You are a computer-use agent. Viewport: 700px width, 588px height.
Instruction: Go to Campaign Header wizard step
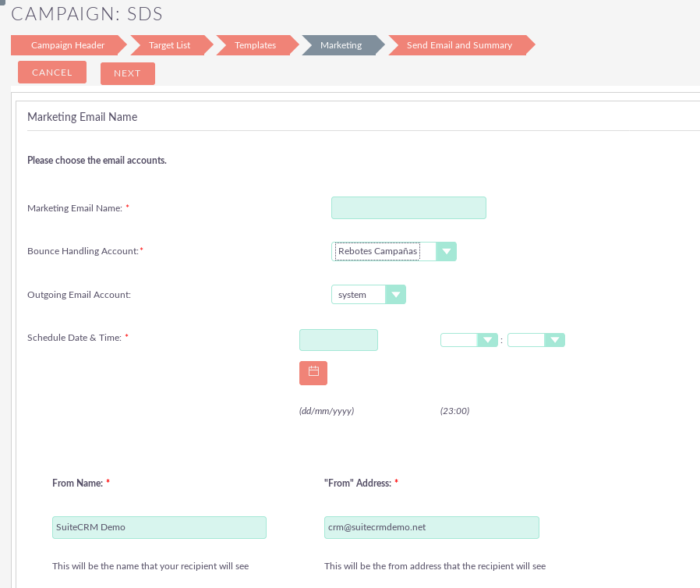pyautogui.click(x=68, y=45)
